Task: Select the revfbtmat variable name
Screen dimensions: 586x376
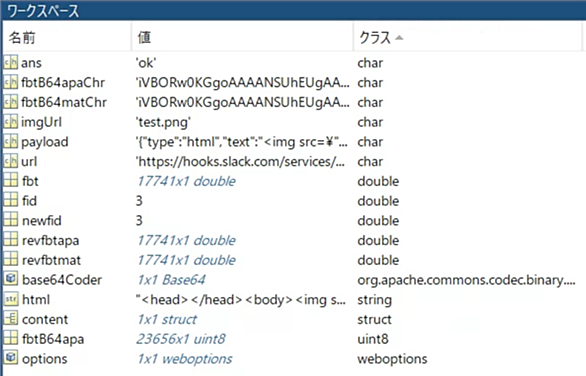Action: 51,260
